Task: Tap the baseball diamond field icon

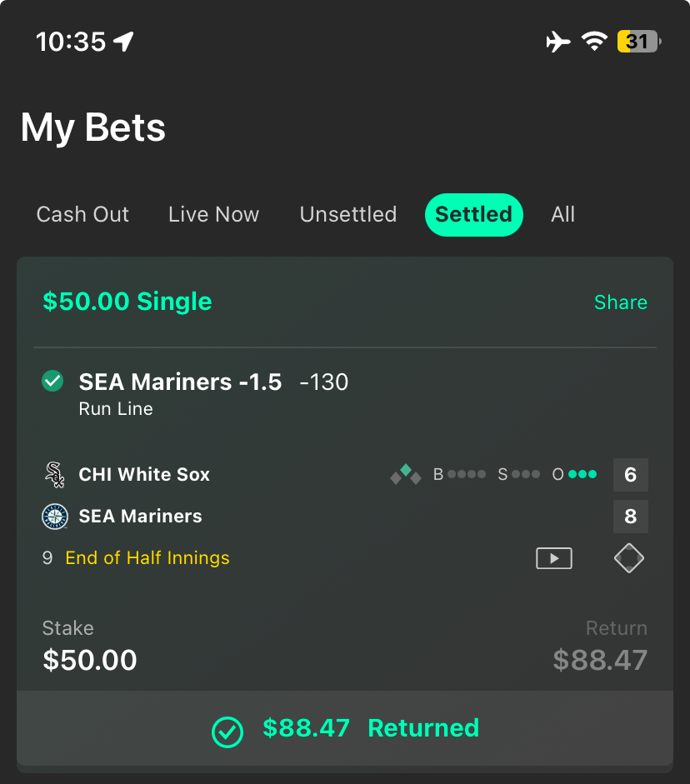Action: tap(629, 558)
